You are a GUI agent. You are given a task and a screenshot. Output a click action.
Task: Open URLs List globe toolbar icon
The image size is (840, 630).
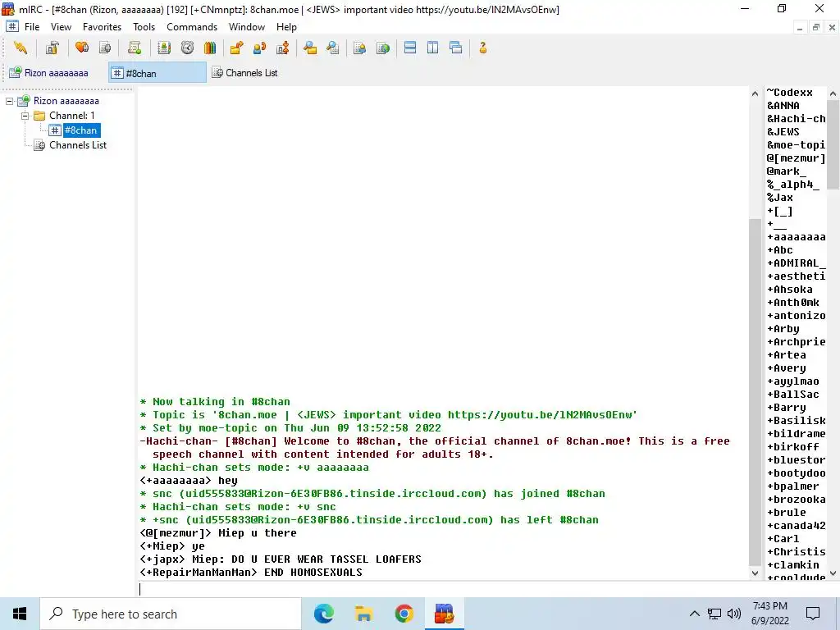[x=382, y=48]
